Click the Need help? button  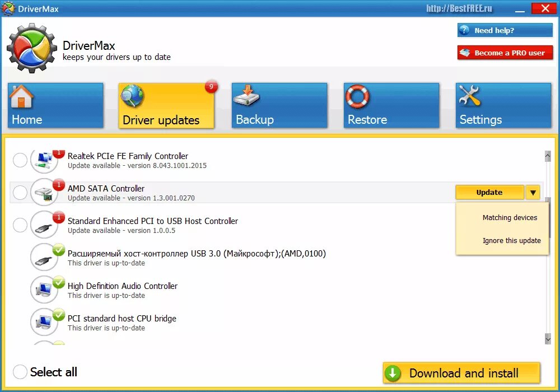[x=505, y=30]
